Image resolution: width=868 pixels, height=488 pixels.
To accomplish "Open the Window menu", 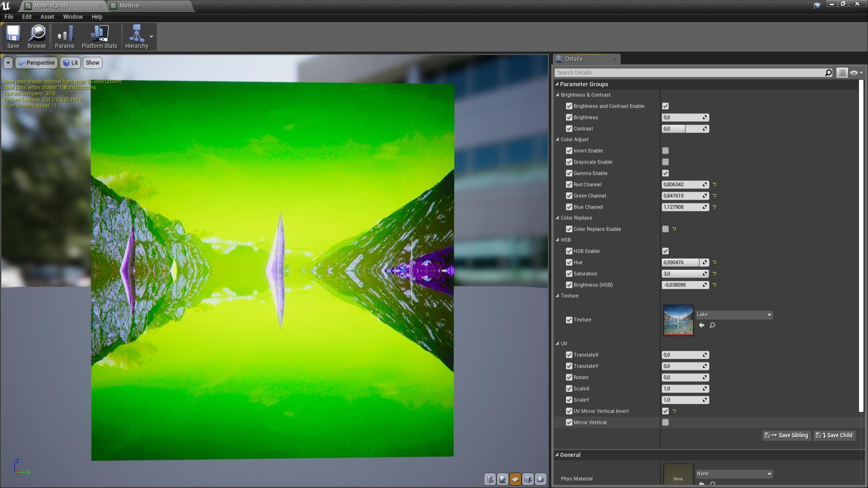I will [72, 17].
